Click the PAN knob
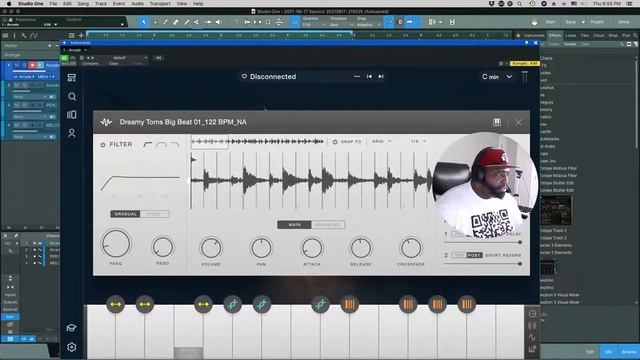 (x=261, y=248)
